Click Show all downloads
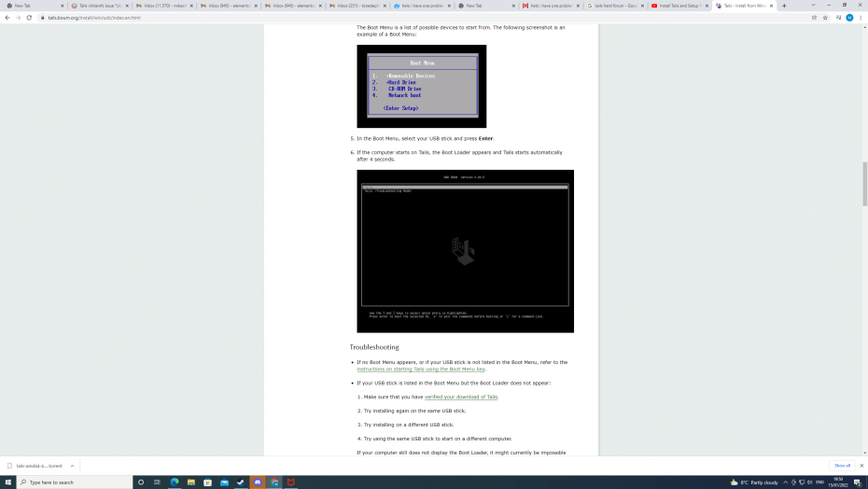This screenshot has height=489, width=868. 842,466
